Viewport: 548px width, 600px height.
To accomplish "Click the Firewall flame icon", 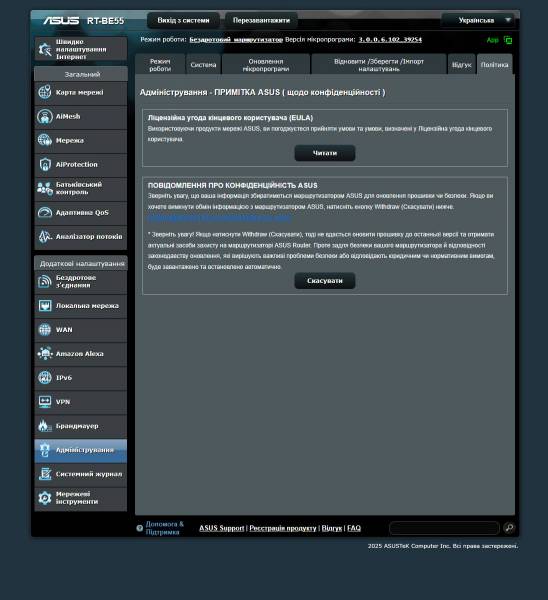I will 45,426.
